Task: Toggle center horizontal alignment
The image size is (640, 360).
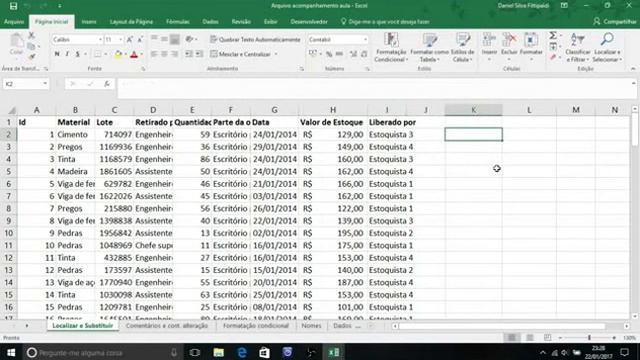Action: [x=164, y=54]
